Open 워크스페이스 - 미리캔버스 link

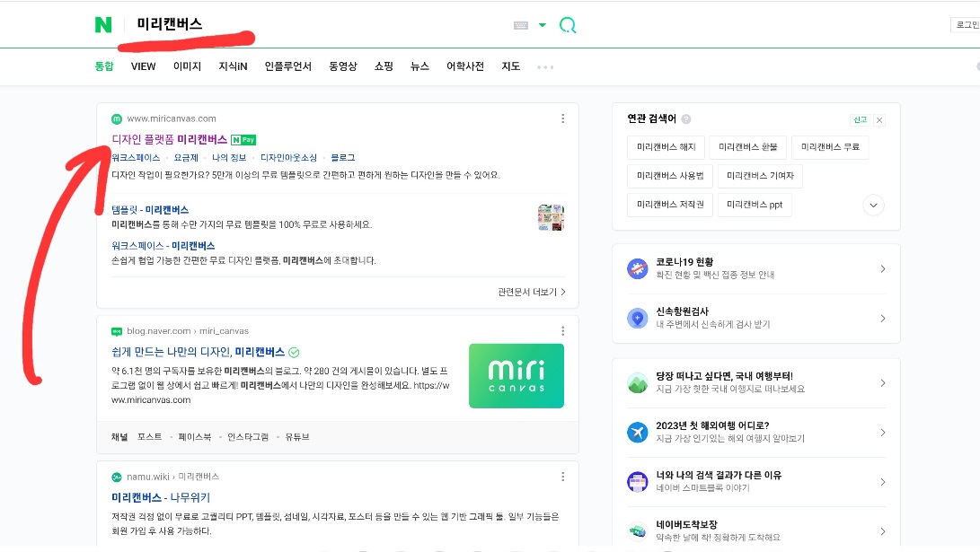tap(163, 246)
